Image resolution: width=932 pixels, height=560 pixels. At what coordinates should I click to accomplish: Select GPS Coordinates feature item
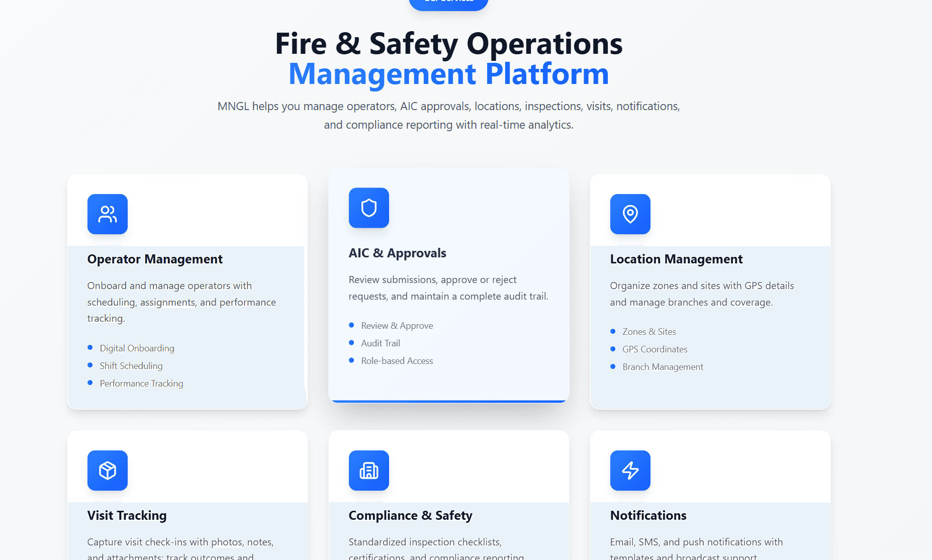pos(655,349)
